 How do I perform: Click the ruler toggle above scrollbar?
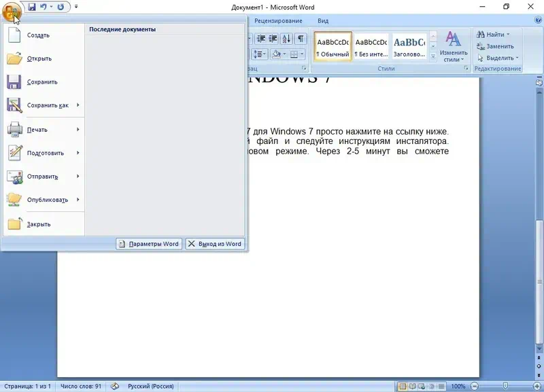[x=539, y=82]
